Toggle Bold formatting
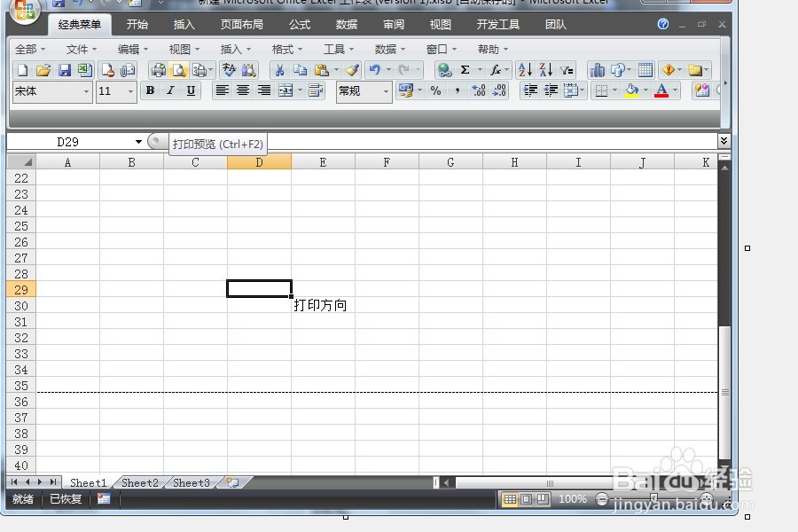798x532 pixels. pyautogui.click(x=150, y=90)
